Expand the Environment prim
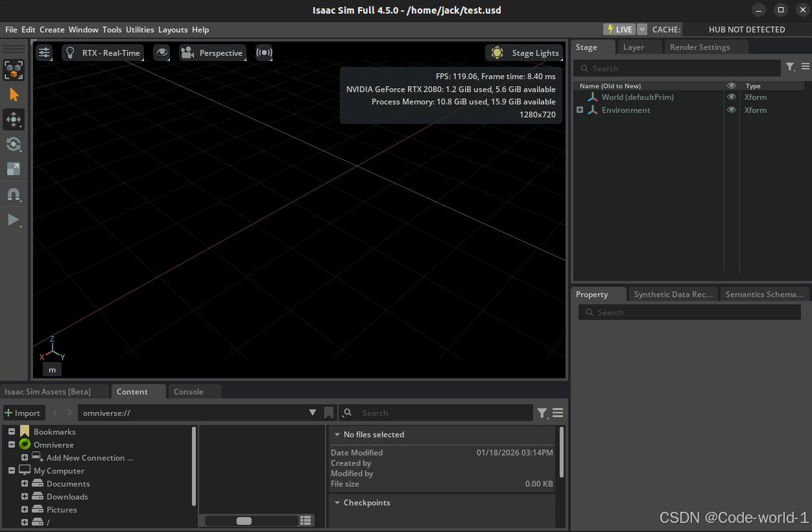 (580, 110)
